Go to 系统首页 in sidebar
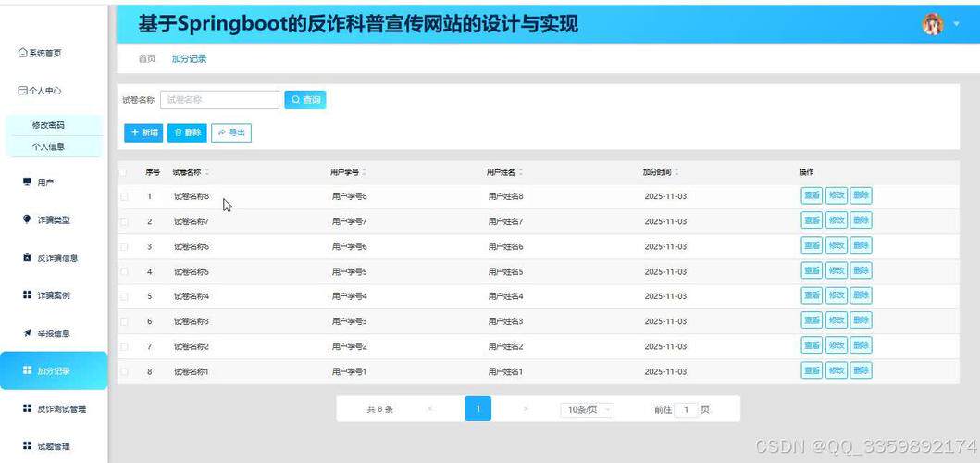Image resolution: width=980 pixels, height=463 pixels. 40,53
